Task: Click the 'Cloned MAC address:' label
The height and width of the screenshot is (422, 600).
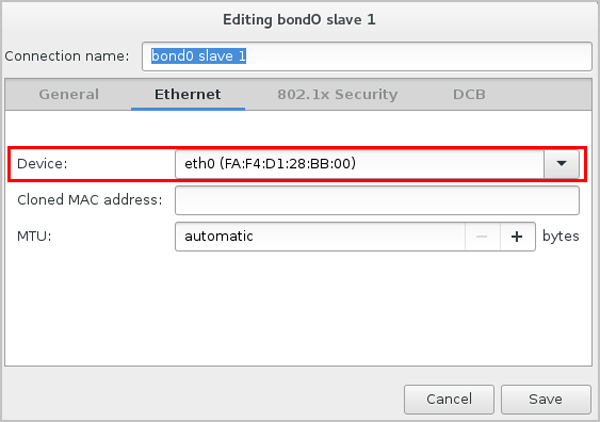Action: 89,200
